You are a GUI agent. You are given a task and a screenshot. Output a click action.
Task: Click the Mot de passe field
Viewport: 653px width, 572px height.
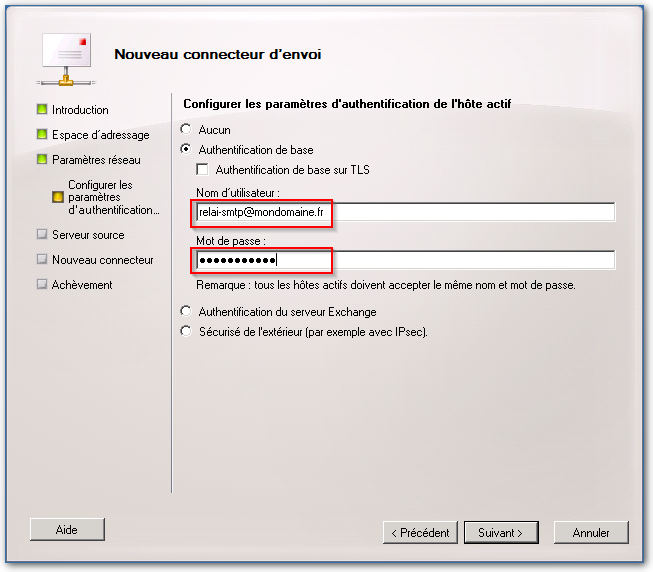pos(406,260)
